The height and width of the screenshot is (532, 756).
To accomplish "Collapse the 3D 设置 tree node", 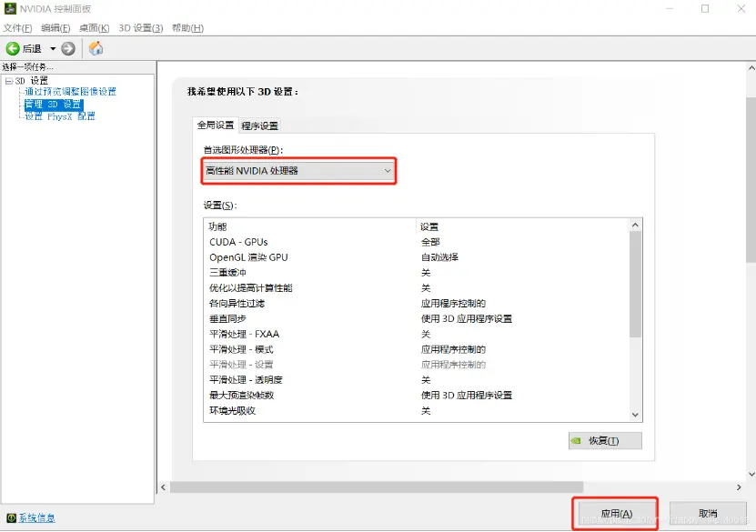I will [8, 81].
